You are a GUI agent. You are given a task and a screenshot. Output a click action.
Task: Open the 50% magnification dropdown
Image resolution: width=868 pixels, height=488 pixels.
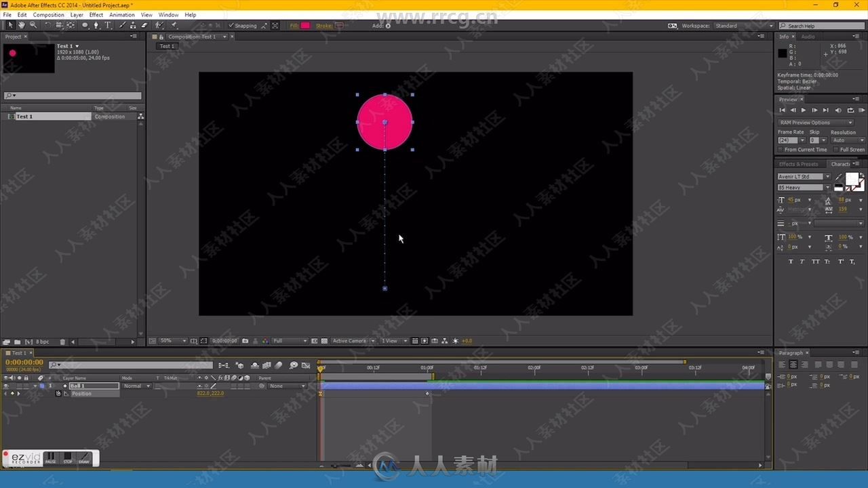(173, 341)
